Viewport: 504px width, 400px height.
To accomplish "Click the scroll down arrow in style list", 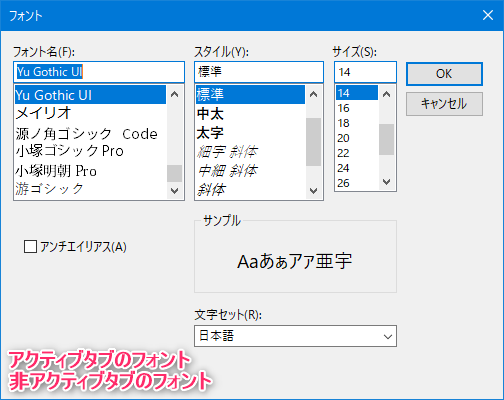I will click(313, 191).
